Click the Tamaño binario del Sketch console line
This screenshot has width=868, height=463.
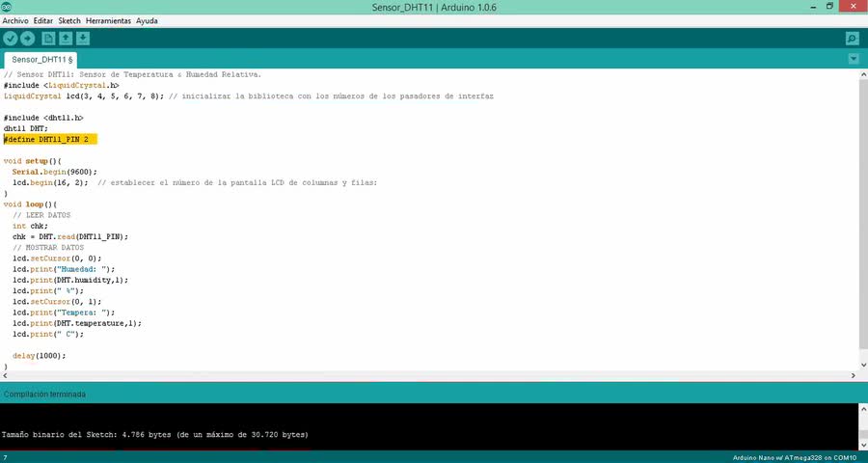coord(155,435)
